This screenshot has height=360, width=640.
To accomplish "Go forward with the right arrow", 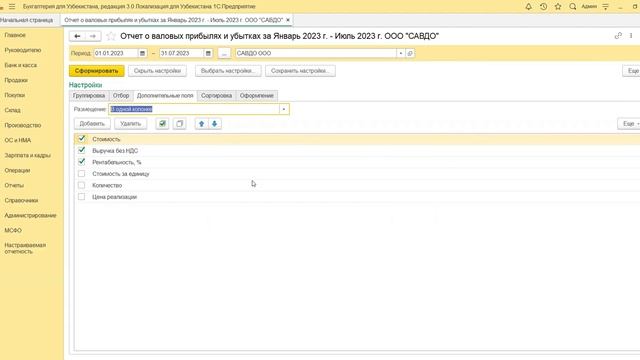I will pyautogui.click(x=93, y=36).
